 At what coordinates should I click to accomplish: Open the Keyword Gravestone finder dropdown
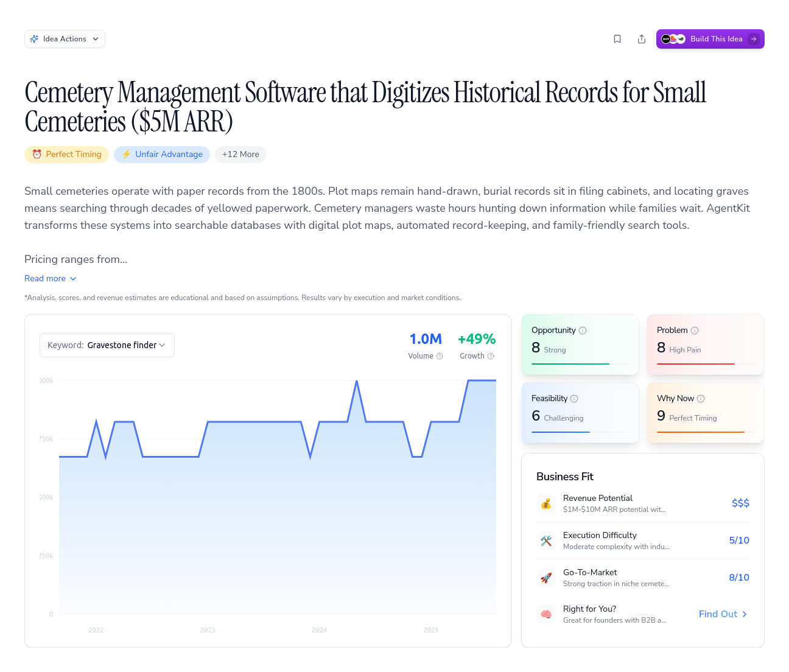tap(107, 345)
